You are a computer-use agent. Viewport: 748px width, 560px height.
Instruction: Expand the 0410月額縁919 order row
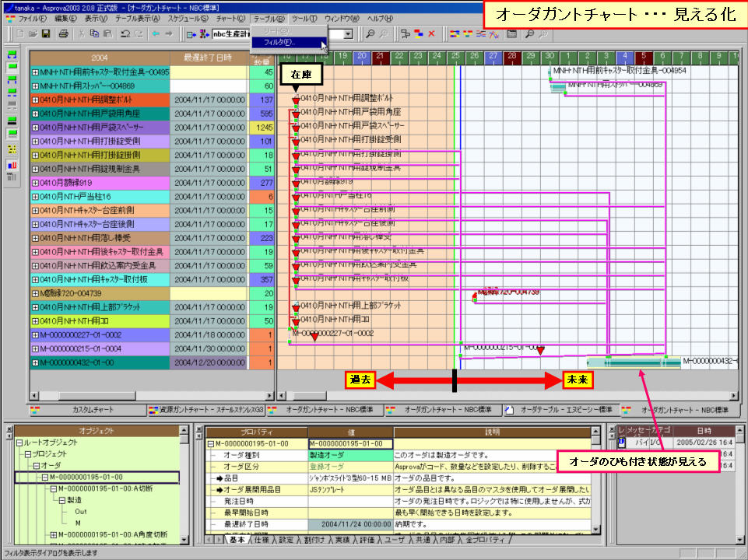click(x=35, y=183)
